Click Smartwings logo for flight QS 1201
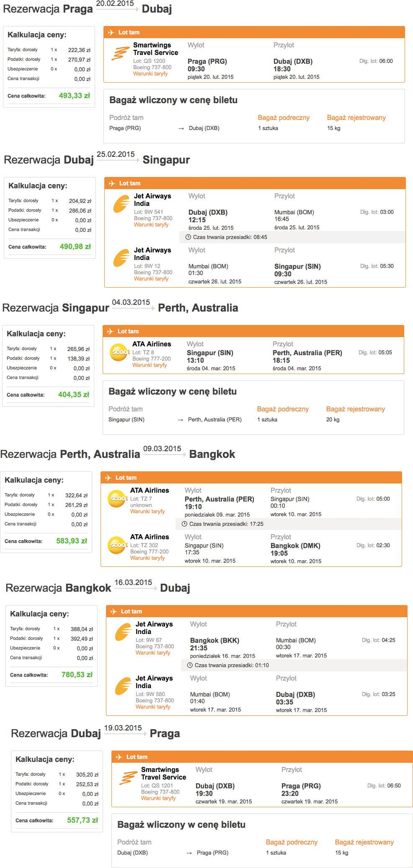 pos(128,778)
